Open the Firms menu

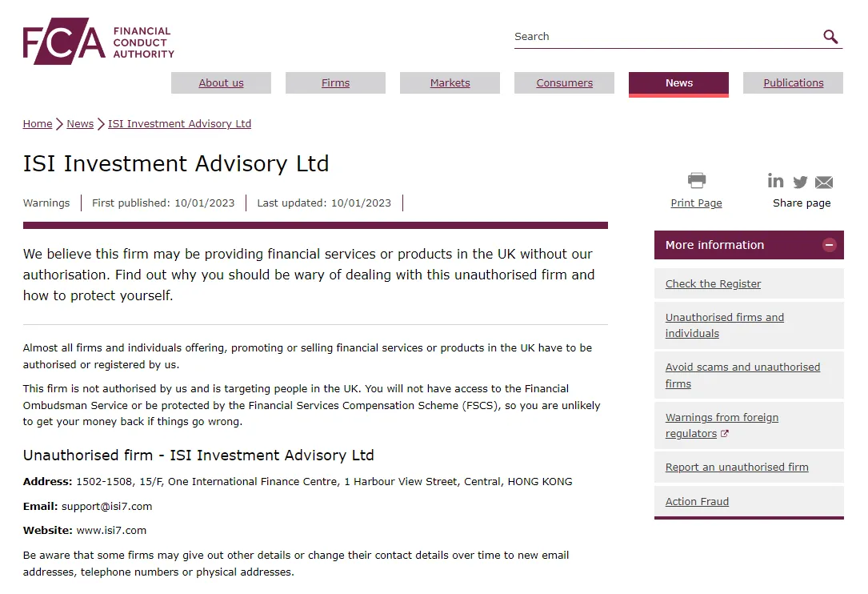335,82
